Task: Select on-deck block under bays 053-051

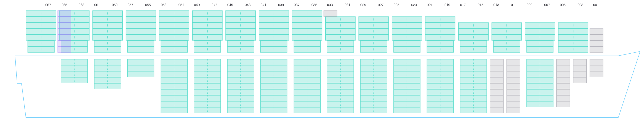Action: [174, 31]
